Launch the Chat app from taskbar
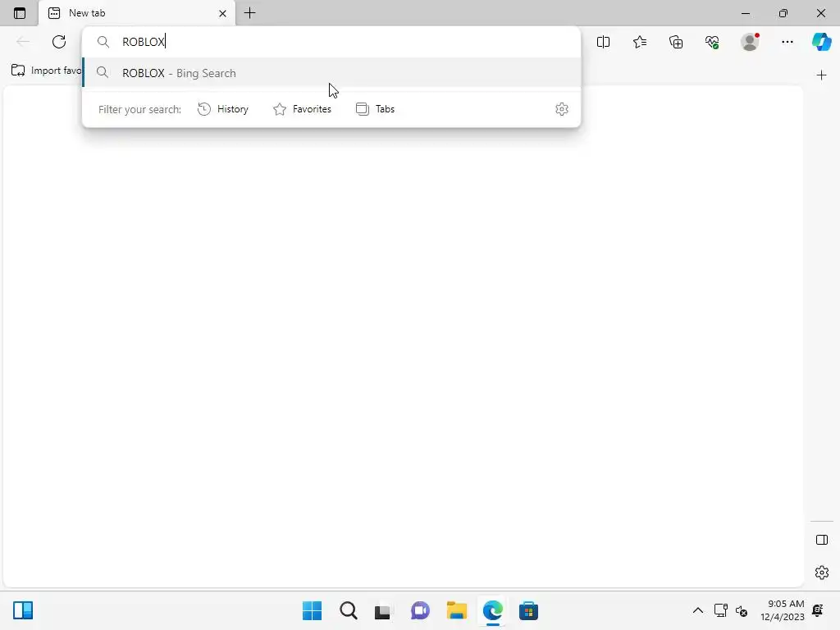 point(421,610)
